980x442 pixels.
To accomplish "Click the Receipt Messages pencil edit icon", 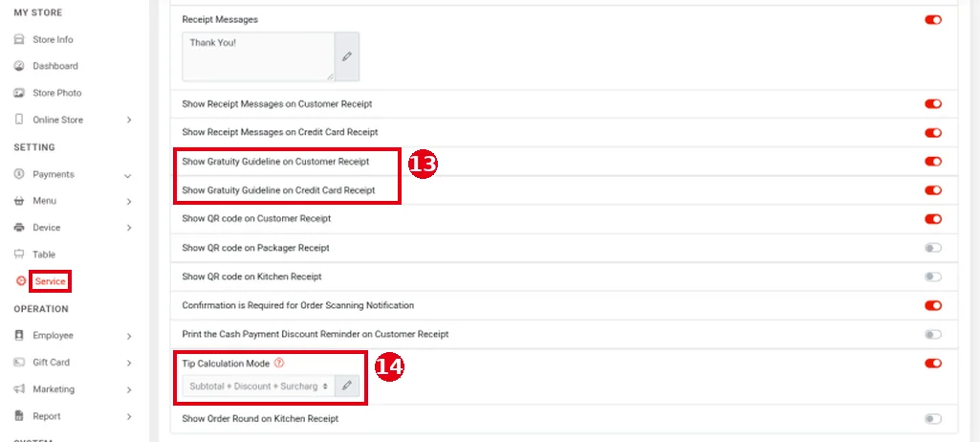I will pos(347,56).
